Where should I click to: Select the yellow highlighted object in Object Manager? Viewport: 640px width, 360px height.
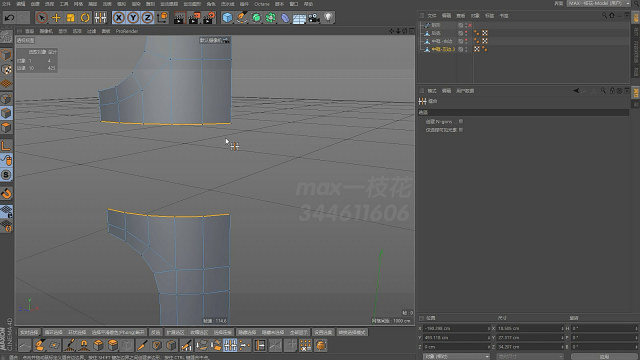443,49
